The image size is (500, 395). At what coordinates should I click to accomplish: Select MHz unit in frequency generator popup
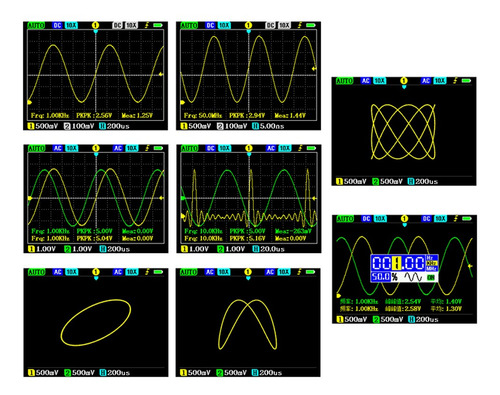(x=431, y=268)
